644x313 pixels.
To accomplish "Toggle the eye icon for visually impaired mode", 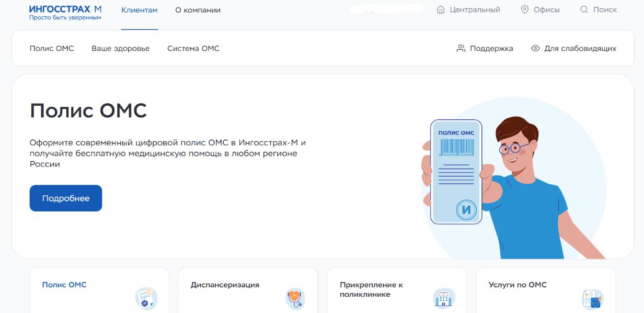I will click(x=535, y=49).
